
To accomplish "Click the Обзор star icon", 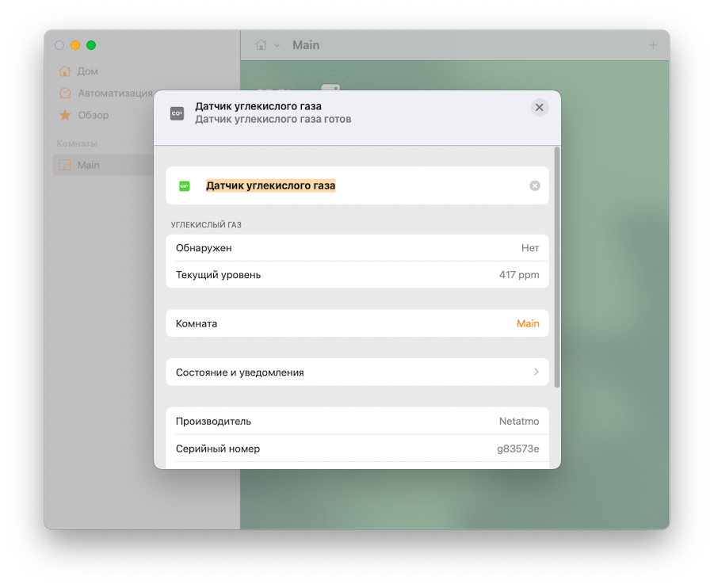I will click(65, 115).
